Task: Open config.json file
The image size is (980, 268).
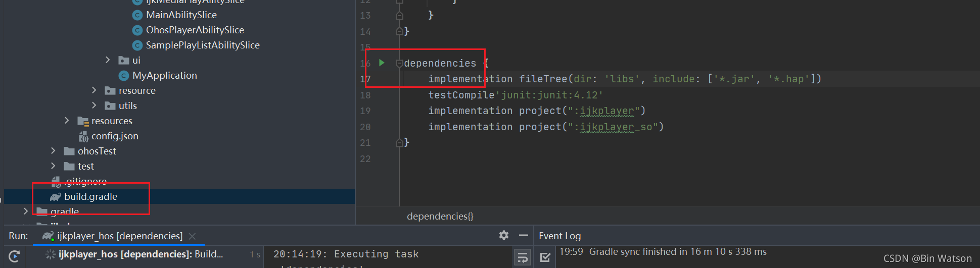Action: tap(115, 136)
